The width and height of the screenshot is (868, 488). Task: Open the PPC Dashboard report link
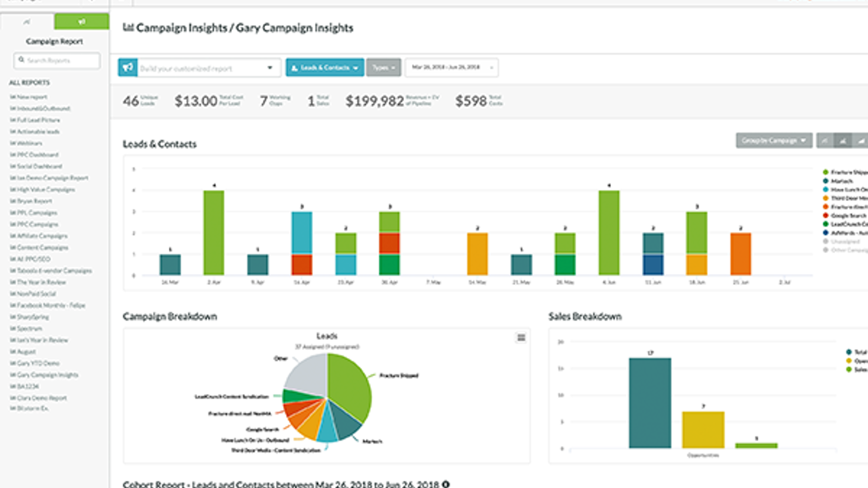point(37,155)
